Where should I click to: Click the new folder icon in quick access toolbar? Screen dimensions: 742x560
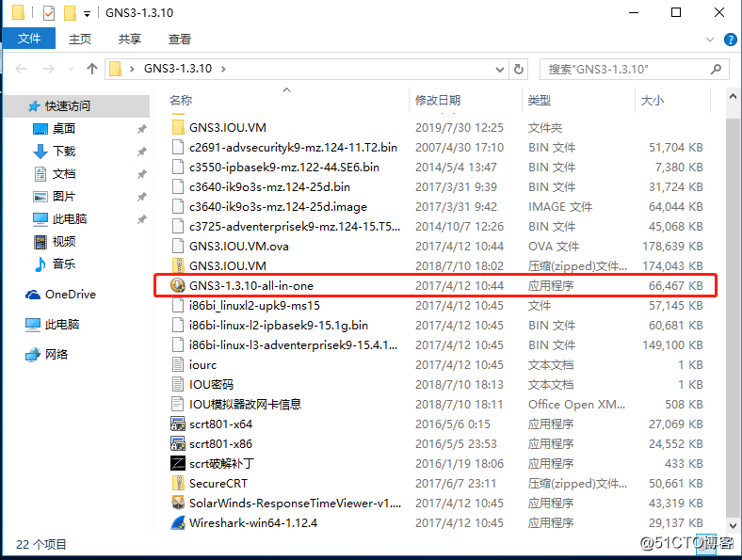pyautogui.click(x=70, y=13)
